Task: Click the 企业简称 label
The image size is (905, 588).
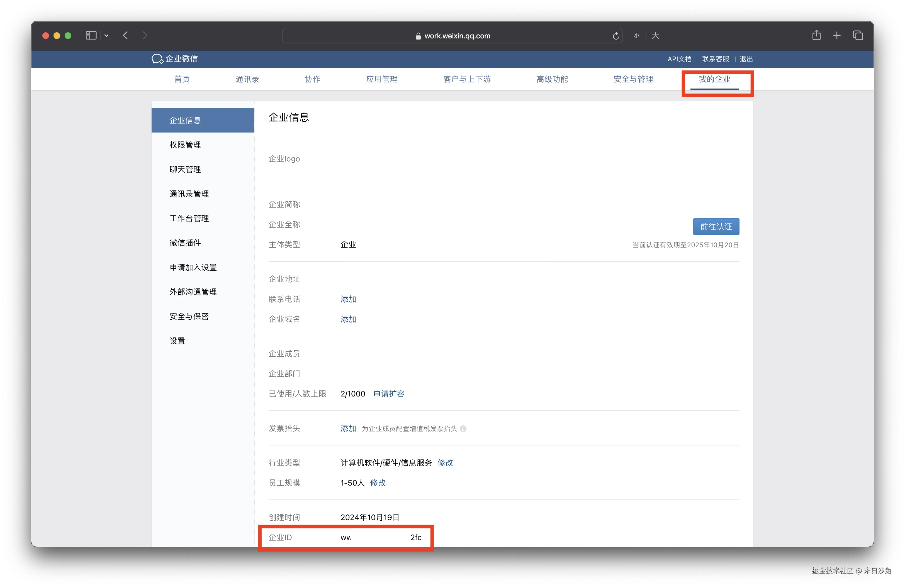Action: click(x=284, y=205)
